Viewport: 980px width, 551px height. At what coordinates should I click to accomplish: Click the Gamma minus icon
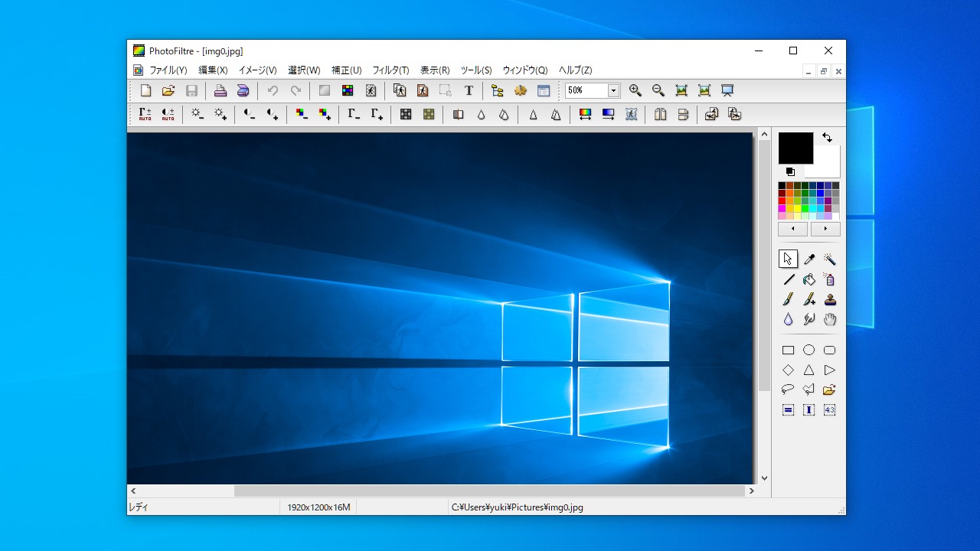(x=354, y=114)
